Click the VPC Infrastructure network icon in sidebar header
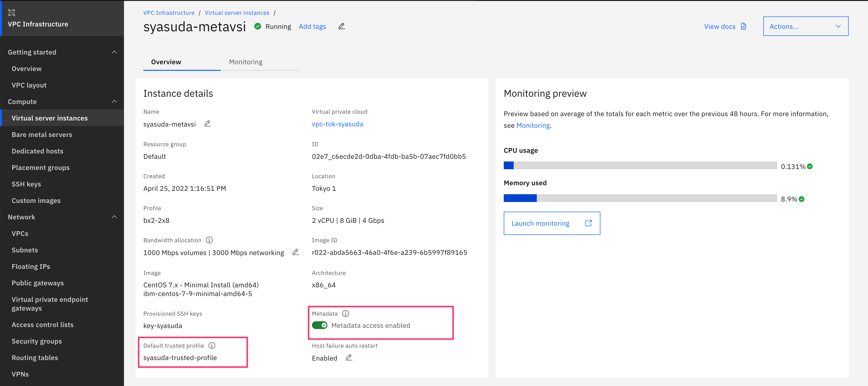Image resolution: width=868 pixels, height=386 pixels. 12,12
